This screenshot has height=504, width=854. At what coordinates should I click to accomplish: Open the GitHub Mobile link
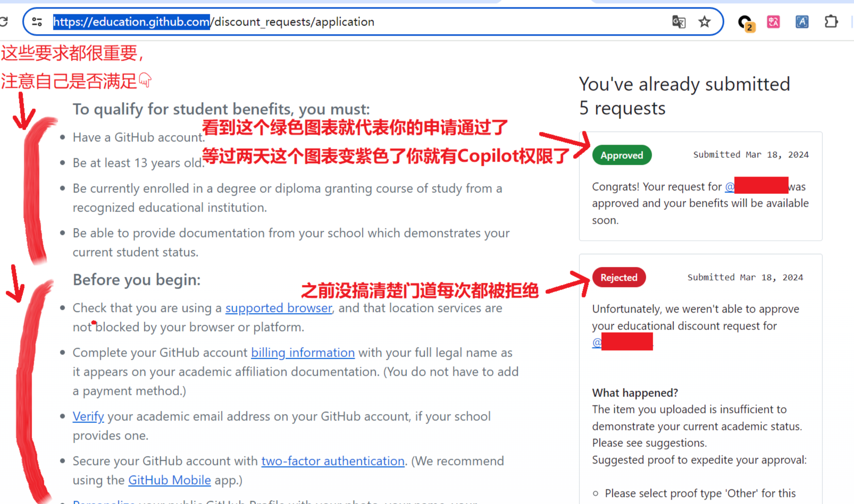(169, 480)
